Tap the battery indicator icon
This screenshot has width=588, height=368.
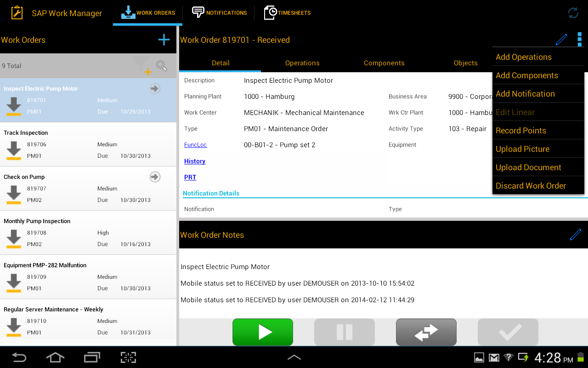(x=581, y=357)
